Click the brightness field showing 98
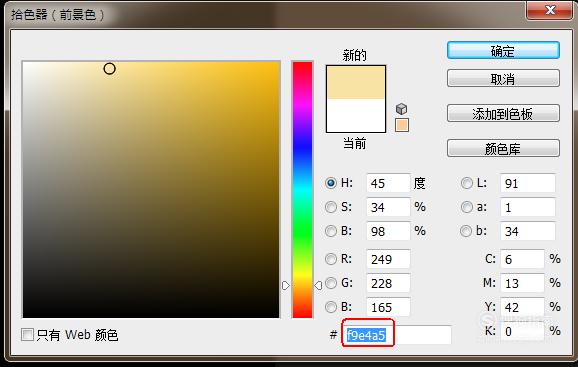Viewport: 578px width, 367px height. click(388, 231)
